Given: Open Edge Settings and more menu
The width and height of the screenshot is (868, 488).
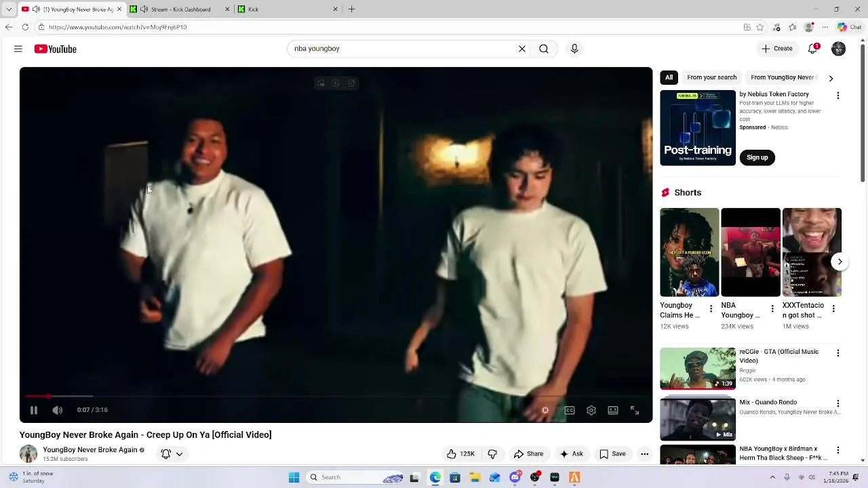Looking at the screenshot, I should click(x=825, y=27).
